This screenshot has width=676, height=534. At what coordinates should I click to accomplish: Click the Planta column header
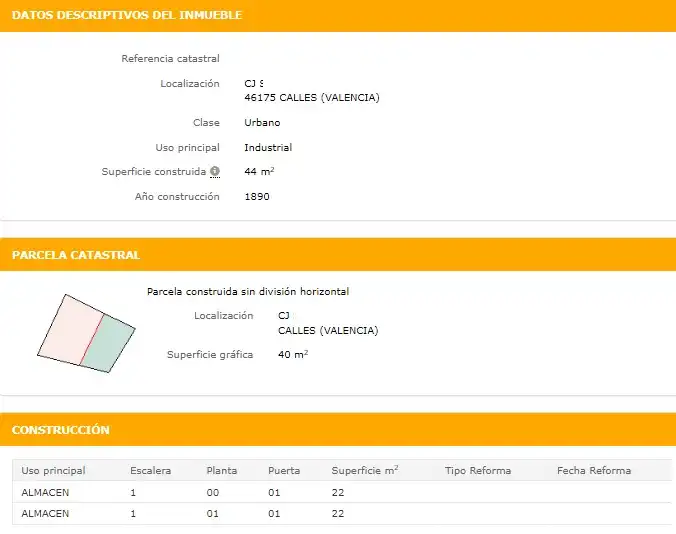click(x=222, y=471)
